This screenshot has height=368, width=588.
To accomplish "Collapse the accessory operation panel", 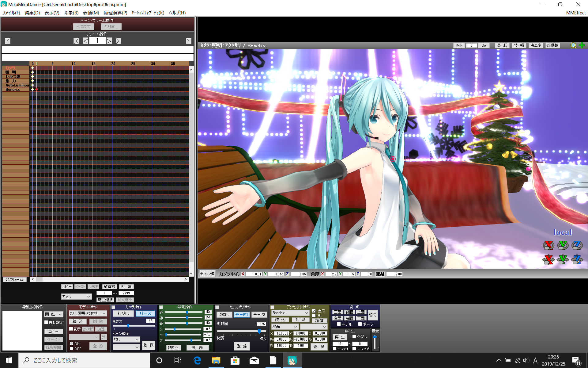I will coord(272,307).
